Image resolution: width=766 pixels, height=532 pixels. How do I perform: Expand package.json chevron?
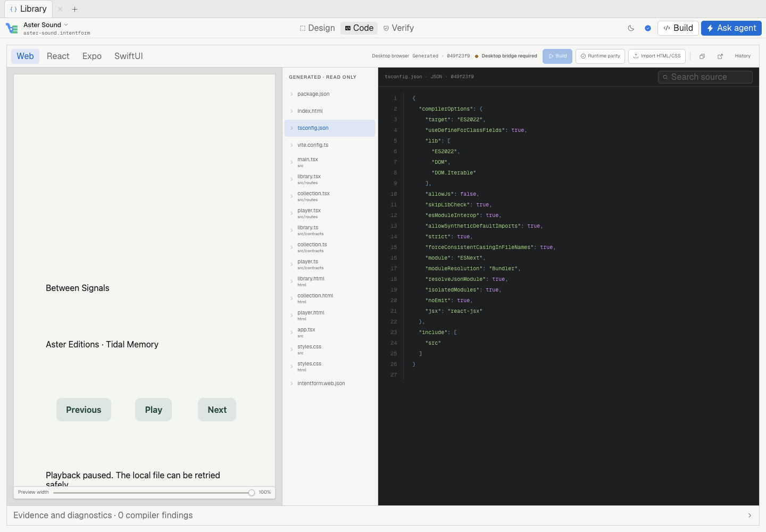pos(292,94)
